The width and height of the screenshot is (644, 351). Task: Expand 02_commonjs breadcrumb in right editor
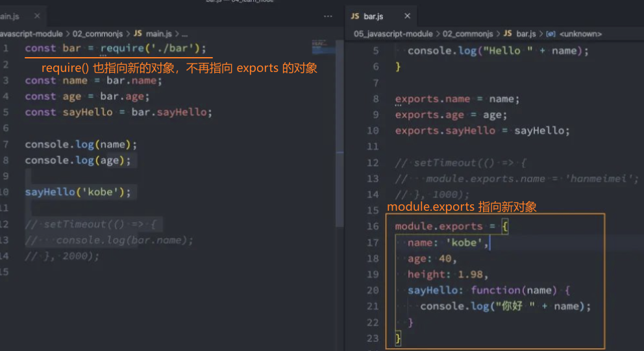click(469, 33)
